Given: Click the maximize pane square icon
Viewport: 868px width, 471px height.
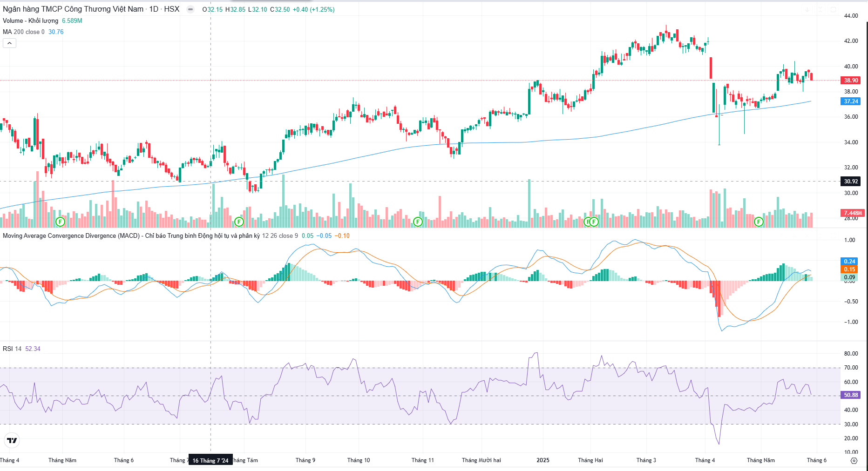Looking at the screenshot, I should pos(834,9).
